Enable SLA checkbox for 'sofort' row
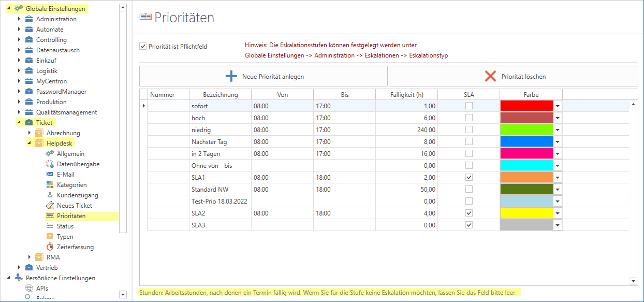Image resolution: width=644 pixels, height=302 pixels. (x=469, y=106)
